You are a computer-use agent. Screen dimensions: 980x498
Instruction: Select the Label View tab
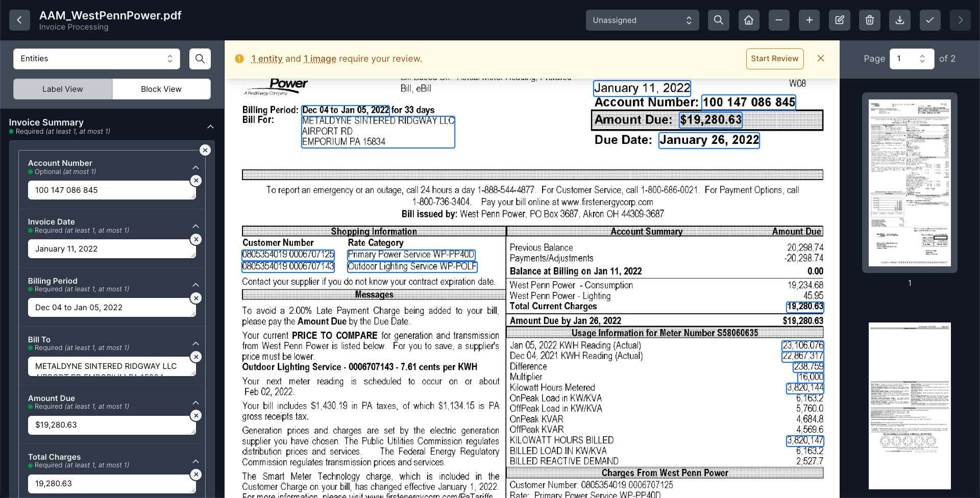(62, 89)
